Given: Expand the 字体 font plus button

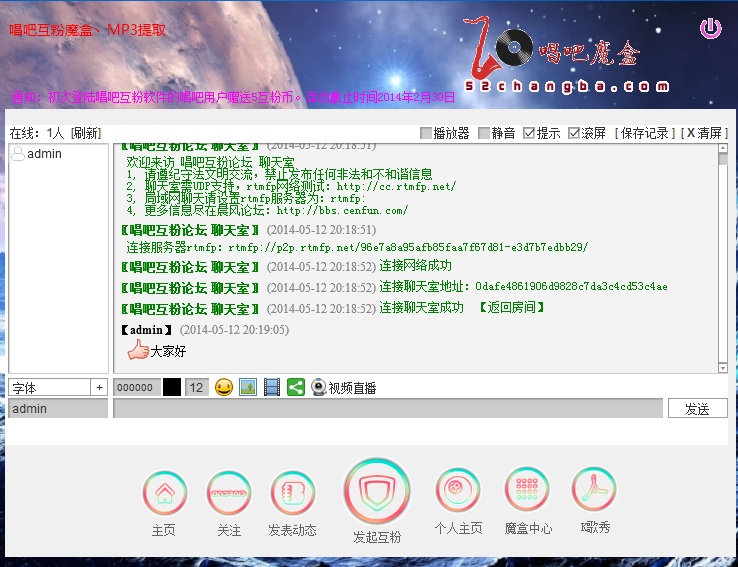Looking at the screenshot, I should click(99, 387).
